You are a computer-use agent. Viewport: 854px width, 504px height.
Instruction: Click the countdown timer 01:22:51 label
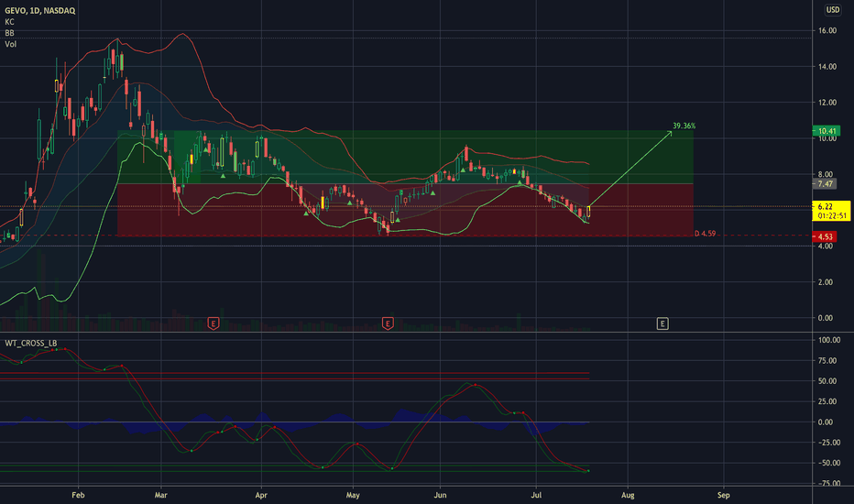pos(832,215)
